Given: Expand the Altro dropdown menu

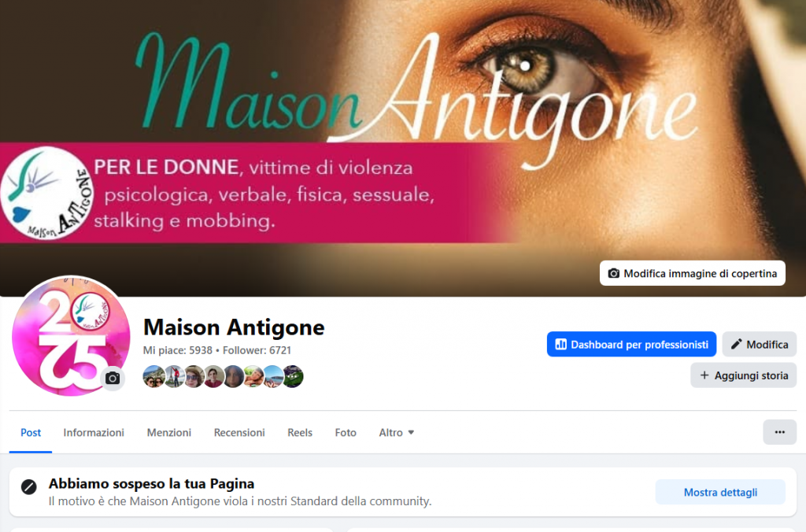Looking at the screenshot, I should click(x=397, y=433).
